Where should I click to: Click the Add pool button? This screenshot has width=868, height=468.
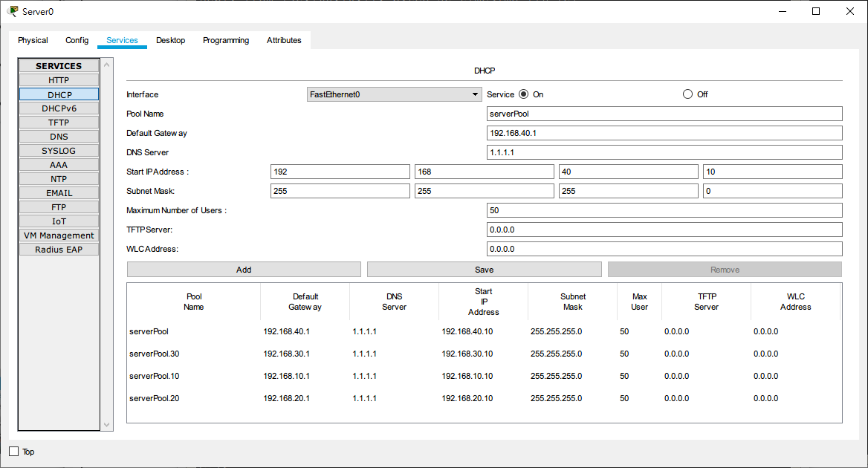click(244, 270)
